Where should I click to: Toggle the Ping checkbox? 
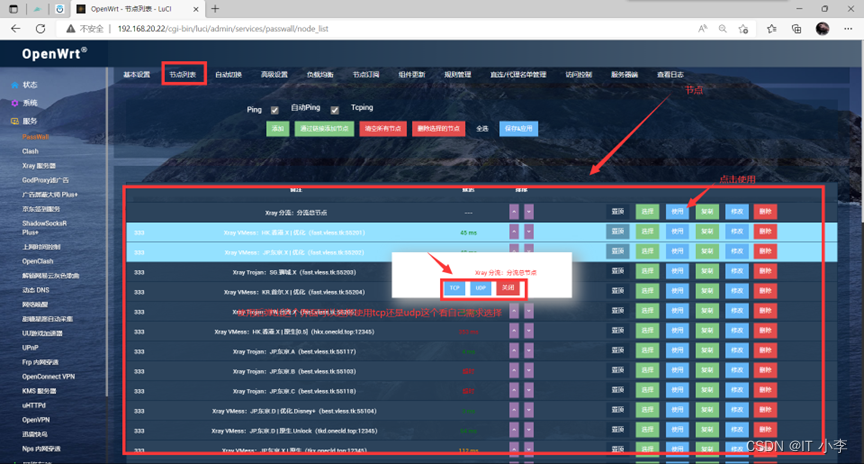point(274,110)
